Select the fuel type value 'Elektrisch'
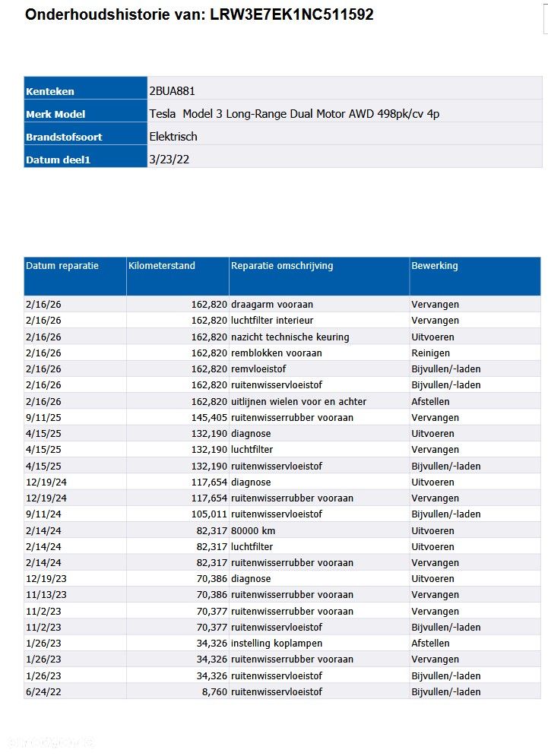Screen dimensions: 548x756 tap(173, 137)
